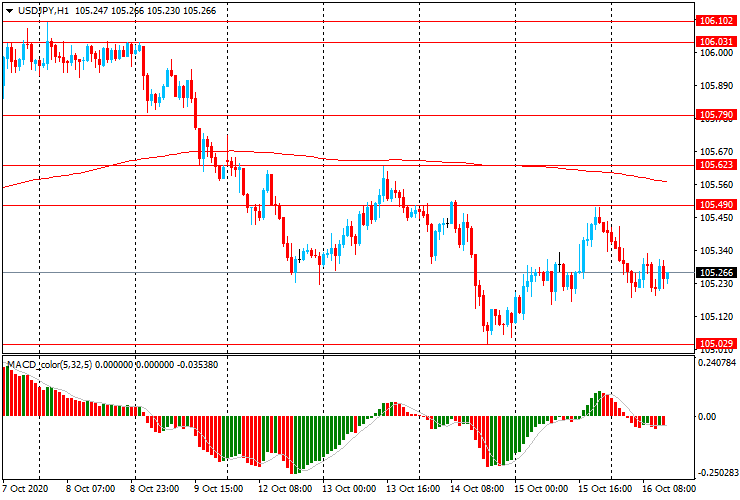Click the 8 Oct 07:00 time label
The height and width of the screenshot is (500, 740).
[x=90, y=488]
